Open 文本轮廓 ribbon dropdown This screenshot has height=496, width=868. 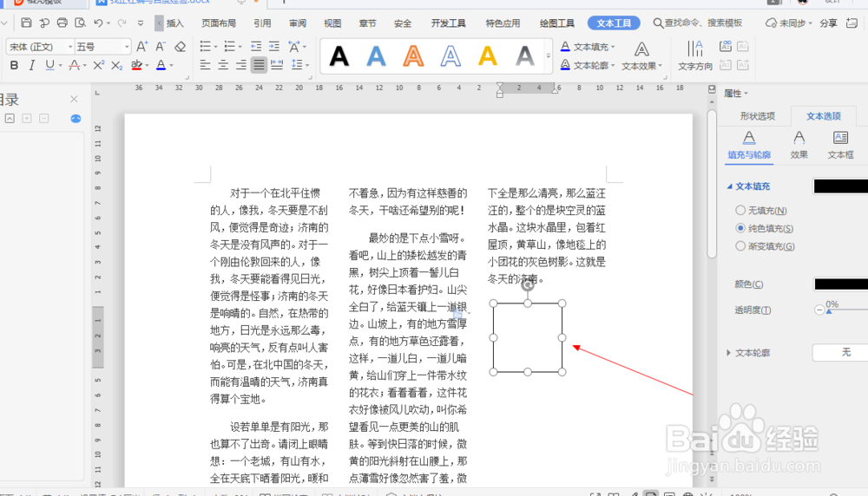tap(613, 65)
